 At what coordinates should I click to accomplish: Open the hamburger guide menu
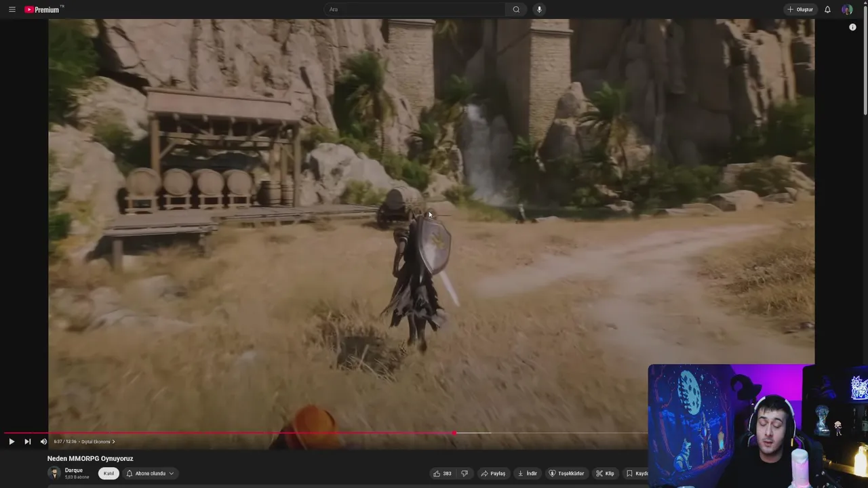12,9
